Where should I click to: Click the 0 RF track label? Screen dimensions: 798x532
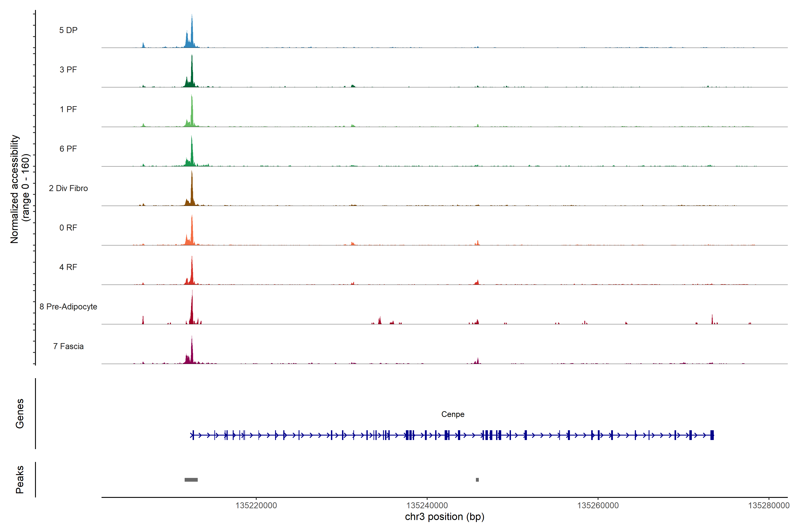68,228
